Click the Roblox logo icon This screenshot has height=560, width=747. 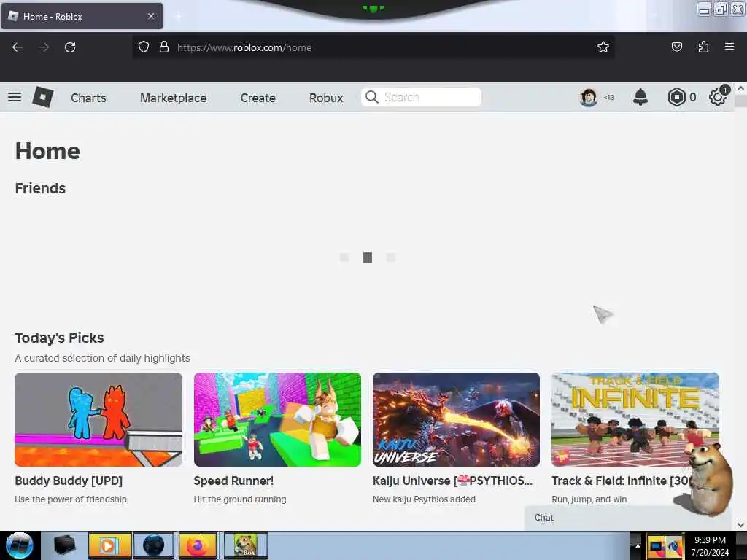(43, 97)
